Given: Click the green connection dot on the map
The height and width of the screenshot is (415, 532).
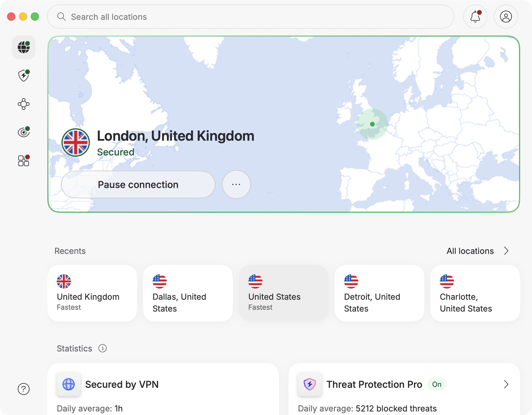Looking at the screenshot, I should coord(373,124).
